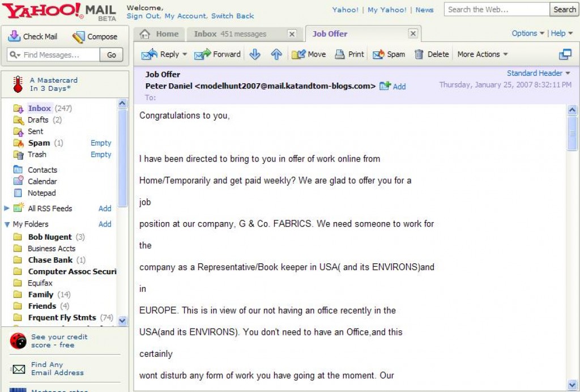Open the Help dropdown menu
580x392 pixels.
click(561, 33)
